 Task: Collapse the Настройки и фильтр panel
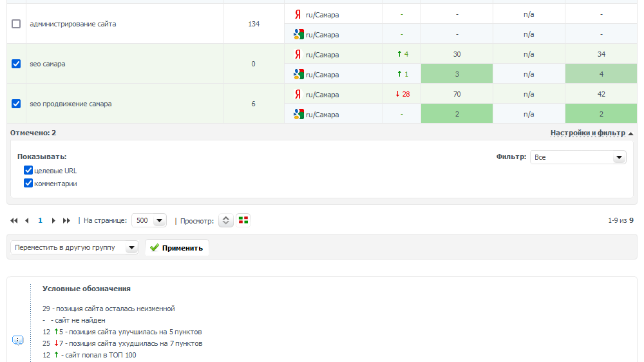click(x=591, y=133)
